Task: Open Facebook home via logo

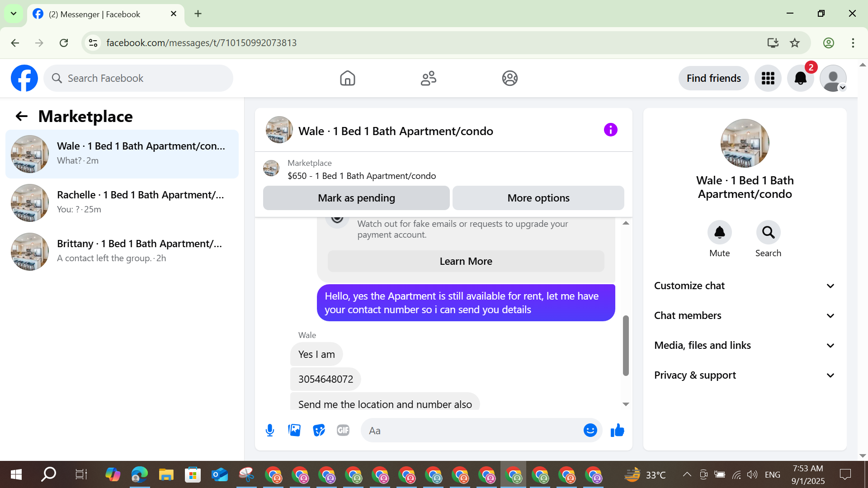Action: pos(24,78)
